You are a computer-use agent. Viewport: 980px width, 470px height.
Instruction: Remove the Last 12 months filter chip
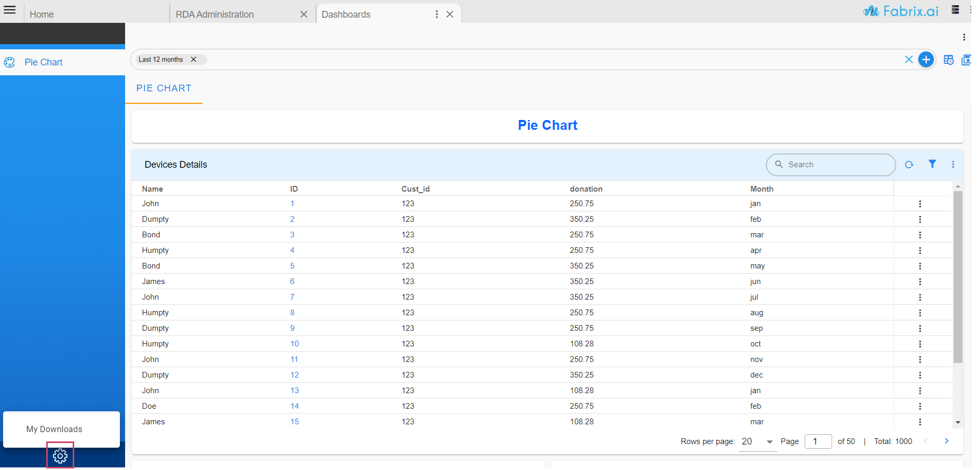pos(194,60)
